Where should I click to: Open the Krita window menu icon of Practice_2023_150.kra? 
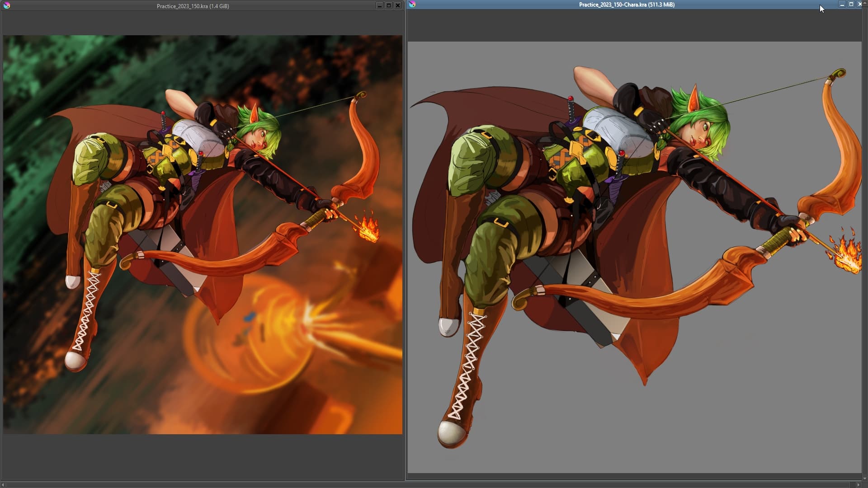[7, 5]
